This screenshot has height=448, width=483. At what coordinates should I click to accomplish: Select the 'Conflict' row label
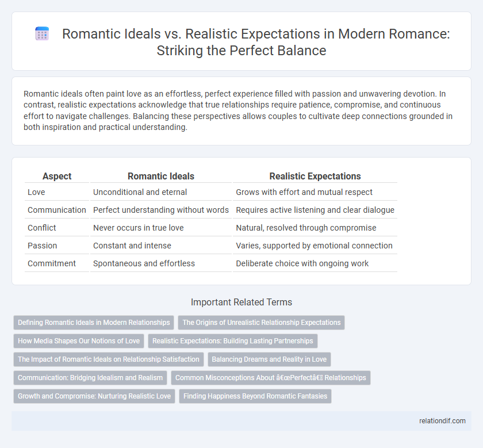(x=42, y=228)
